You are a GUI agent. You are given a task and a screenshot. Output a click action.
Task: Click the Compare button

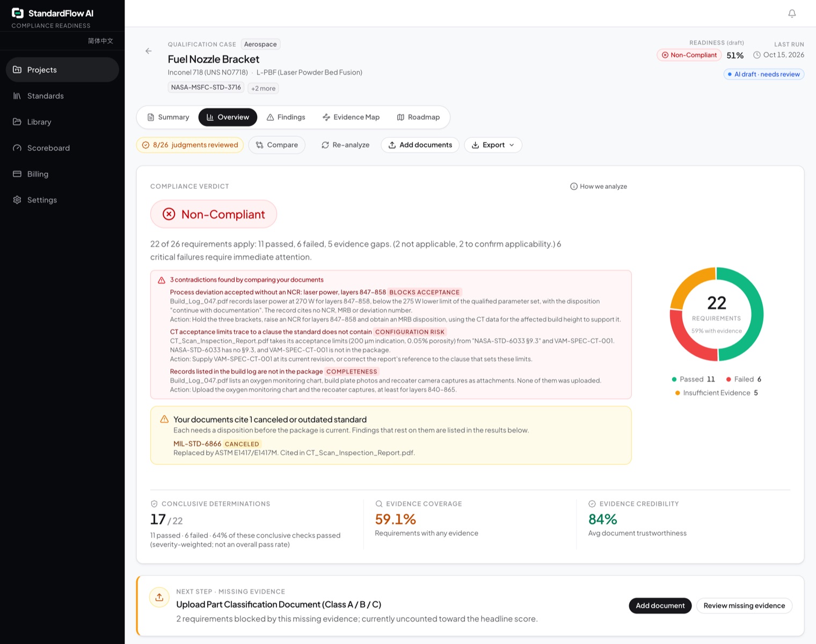(277, 145)
